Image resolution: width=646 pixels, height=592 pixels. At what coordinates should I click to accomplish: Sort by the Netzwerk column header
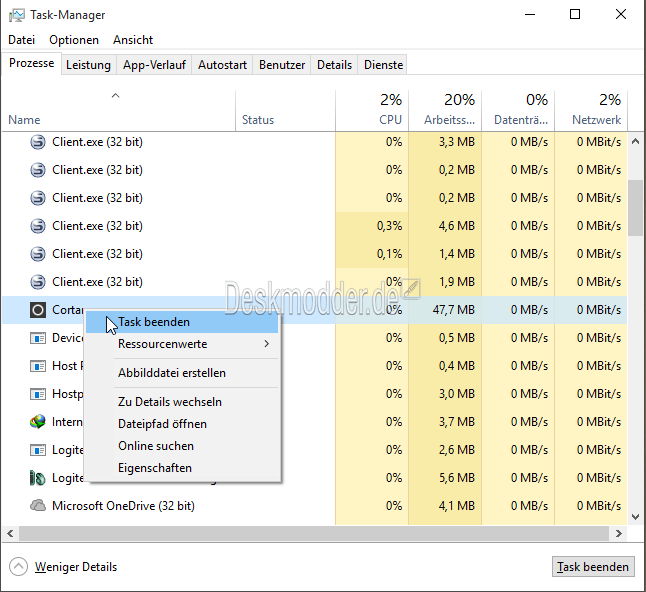pyautogui.click(x=591, y=110)
